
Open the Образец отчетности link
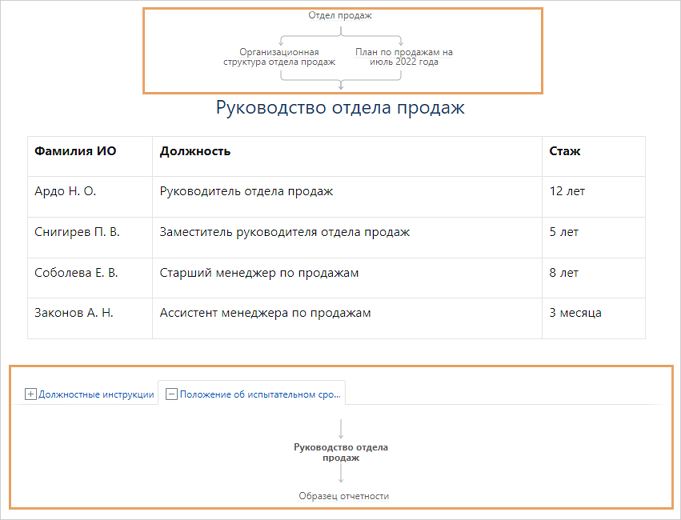tap(343, 496)
